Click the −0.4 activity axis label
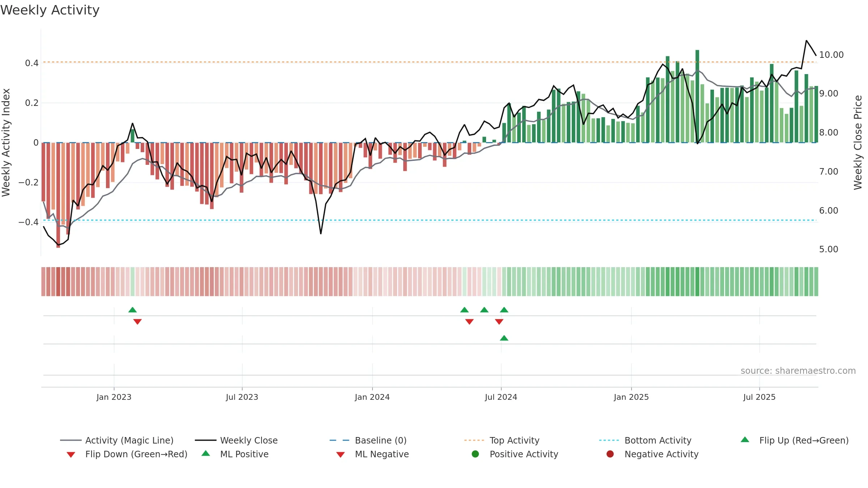This screenshot has width=868, height=488. click(x=29, y=222)
